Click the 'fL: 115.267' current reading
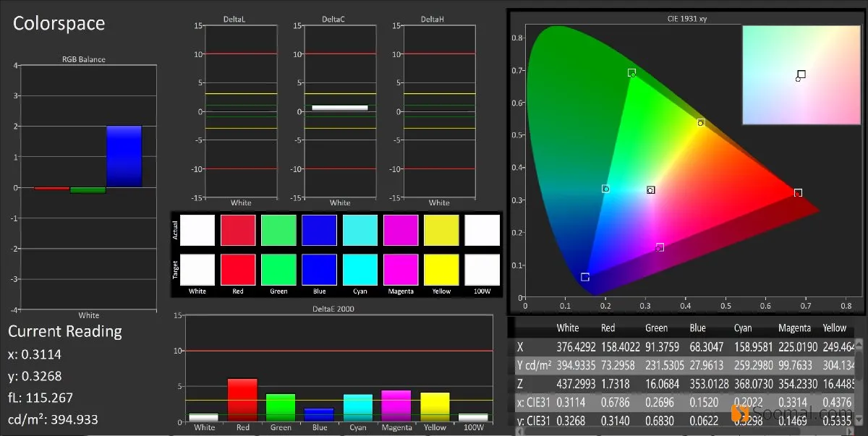This screenshot has width=868, height=436. tap(41, 398)
